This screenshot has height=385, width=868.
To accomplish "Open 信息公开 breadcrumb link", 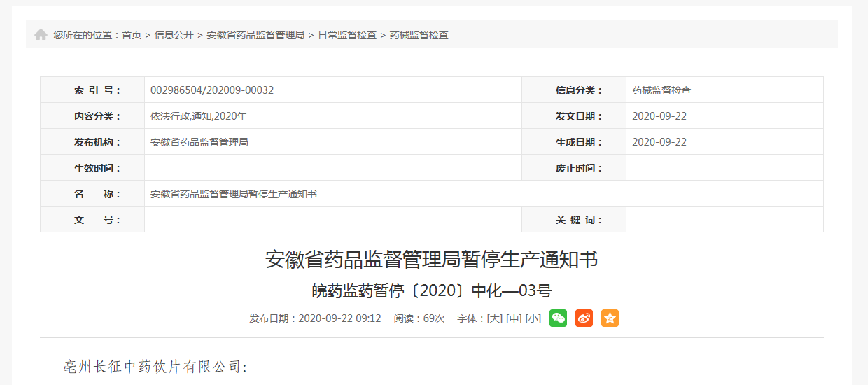I will click(x=174, y=35).
